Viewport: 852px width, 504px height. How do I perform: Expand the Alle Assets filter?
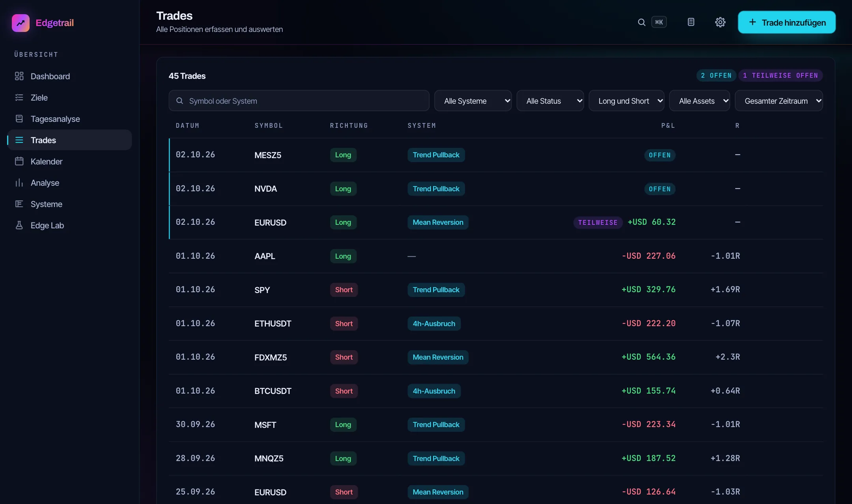coord(699,101)
